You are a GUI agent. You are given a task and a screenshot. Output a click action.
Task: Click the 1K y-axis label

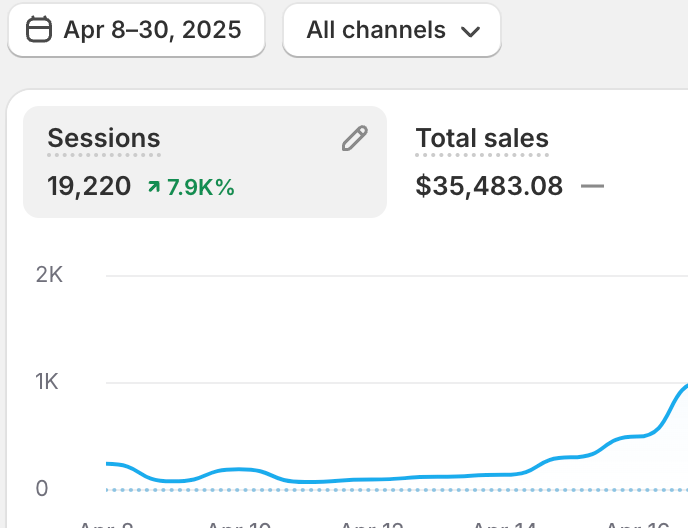[47, 381]
